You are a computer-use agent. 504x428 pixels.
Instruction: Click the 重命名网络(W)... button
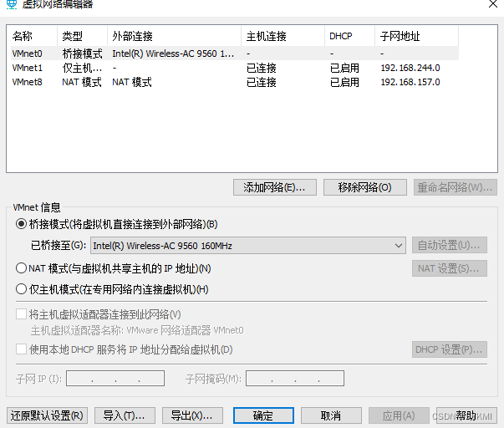(x=456, y=187)
